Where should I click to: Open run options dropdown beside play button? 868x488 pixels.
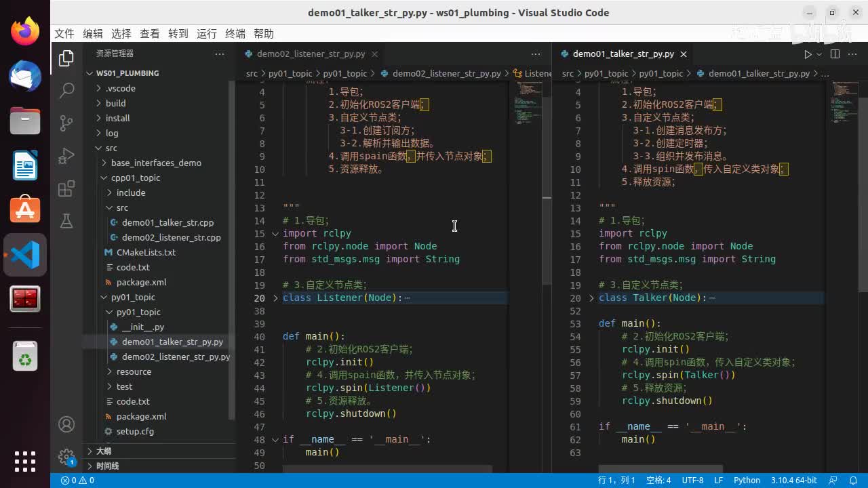pyautogui.click(x=819, y=54)
